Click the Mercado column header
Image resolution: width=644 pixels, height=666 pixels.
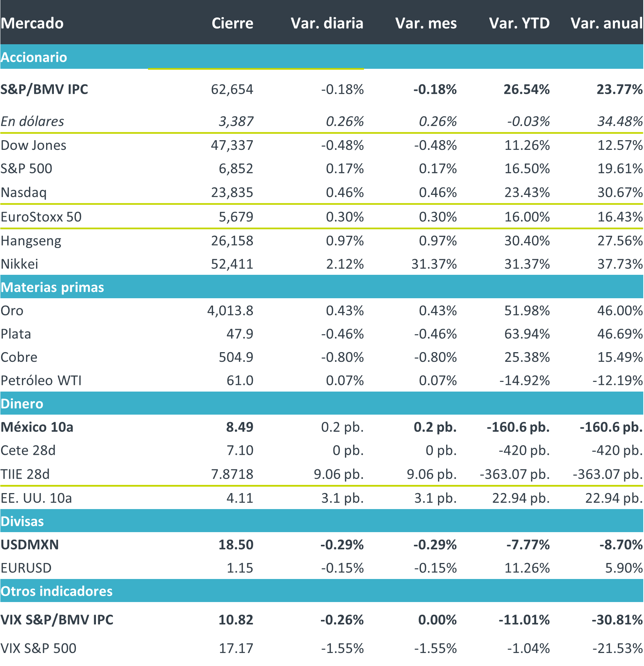[x=32, y=23]
